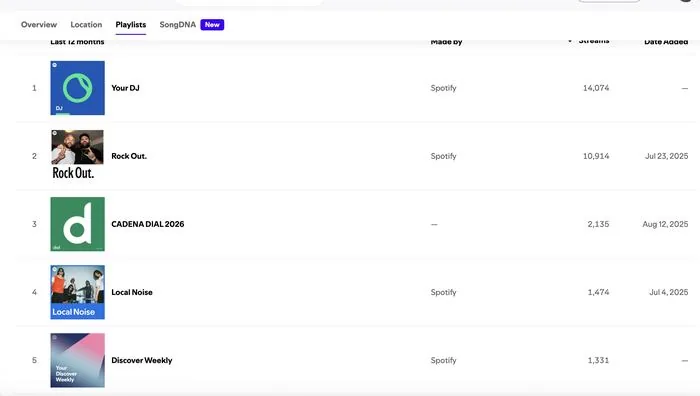
Task: Click the 14,074 streams value
Action: coord(596,88)
